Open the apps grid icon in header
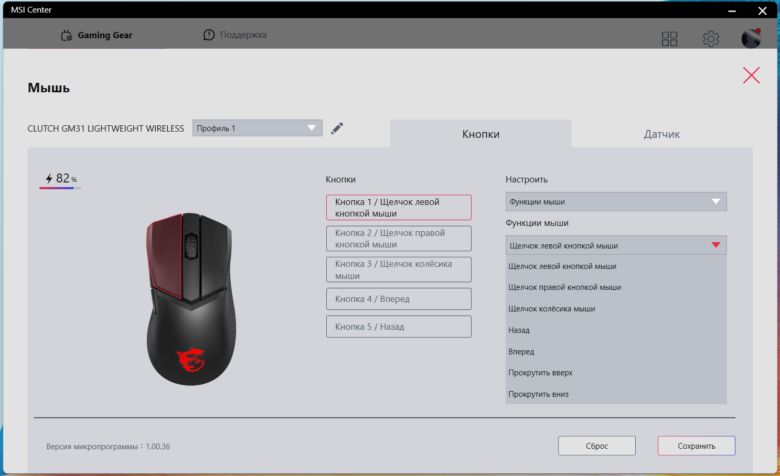This screenshot has width=780, height=476. pyautogui.click(x=669, y=38)
